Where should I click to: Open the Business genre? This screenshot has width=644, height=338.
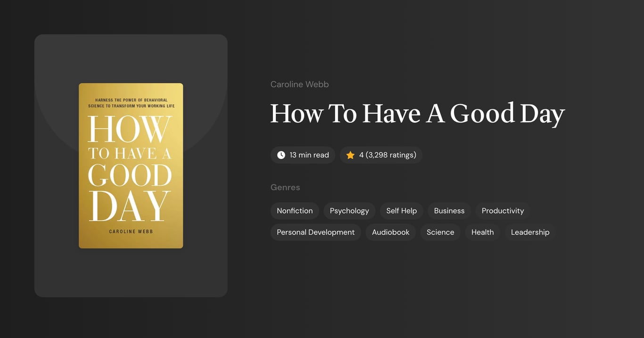(449, 211)
